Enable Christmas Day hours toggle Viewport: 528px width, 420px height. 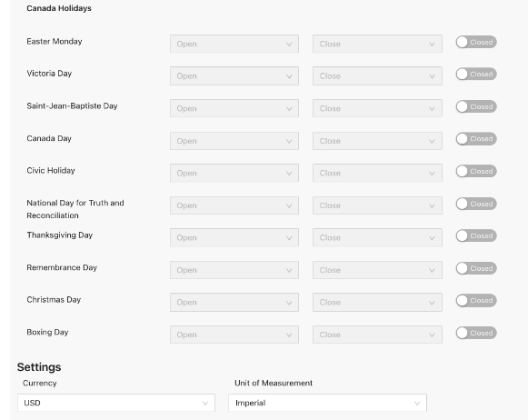(476, 300)
